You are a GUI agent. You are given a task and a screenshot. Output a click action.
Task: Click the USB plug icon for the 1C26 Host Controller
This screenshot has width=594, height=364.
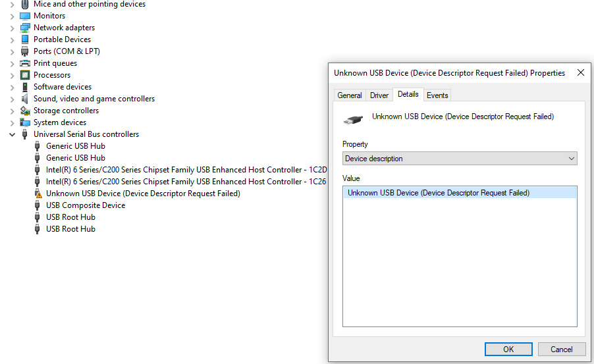(37, 182)
